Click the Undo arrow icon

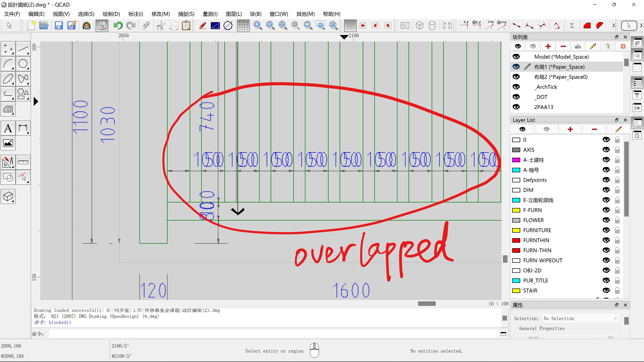pos(118,25)
